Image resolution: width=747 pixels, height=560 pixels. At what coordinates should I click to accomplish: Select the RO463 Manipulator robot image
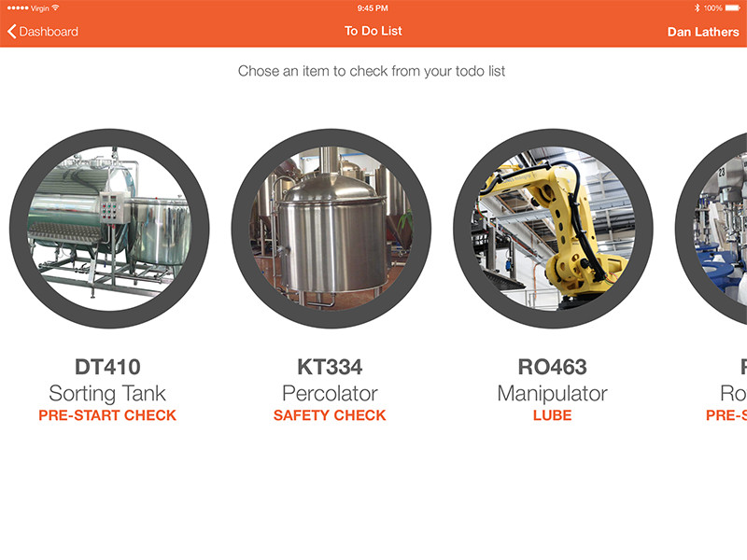tap(553, 228)
